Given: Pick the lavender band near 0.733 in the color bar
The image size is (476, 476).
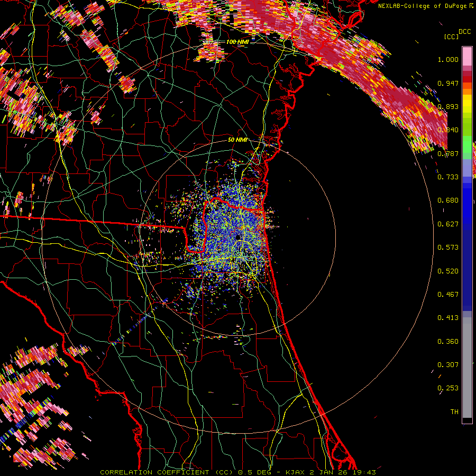Looking at the screenshot, I should point(467,168).
